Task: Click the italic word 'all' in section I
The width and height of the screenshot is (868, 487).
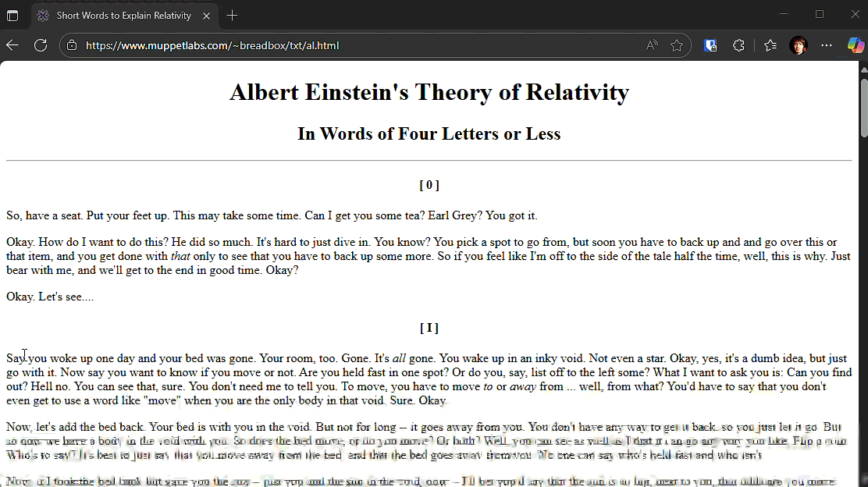Action: point(399,358)
